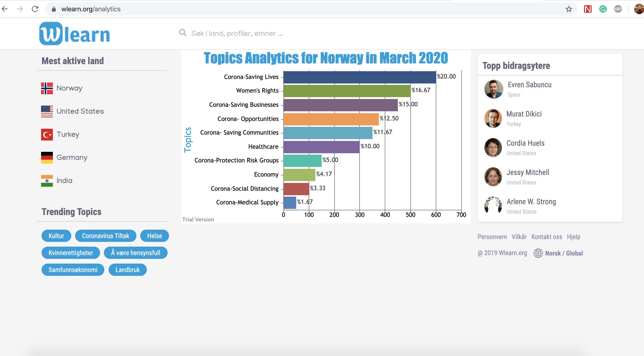Reload the page in browser
This screenshot has width=644, height=356.
pyautogui.click(x=35, y=9)
